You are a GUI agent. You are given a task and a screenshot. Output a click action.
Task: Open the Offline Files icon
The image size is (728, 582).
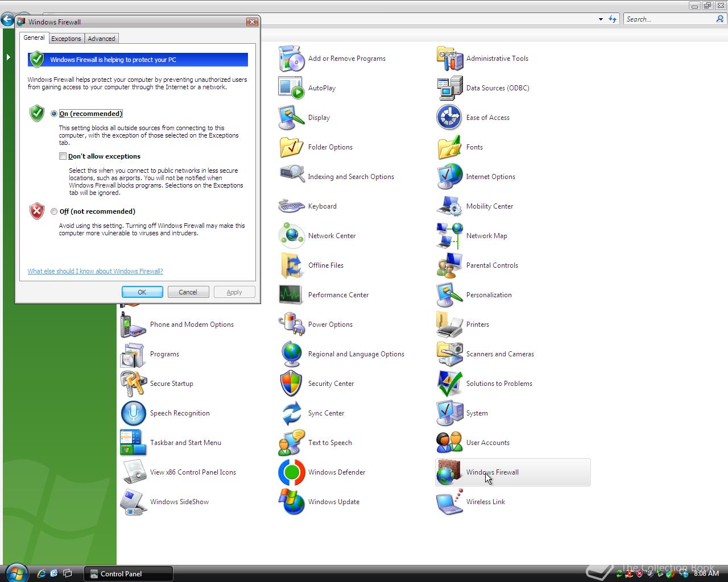tap(291, 265)
